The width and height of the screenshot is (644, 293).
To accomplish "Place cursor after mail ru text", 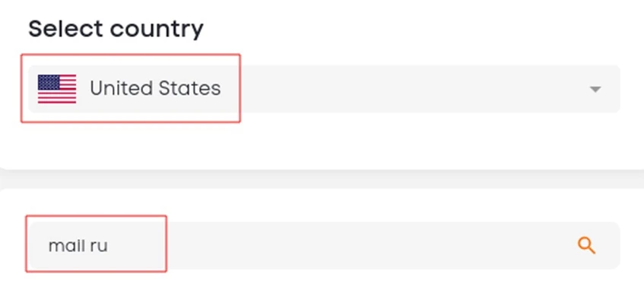I will pyautogui.click(x=110, y=246).
